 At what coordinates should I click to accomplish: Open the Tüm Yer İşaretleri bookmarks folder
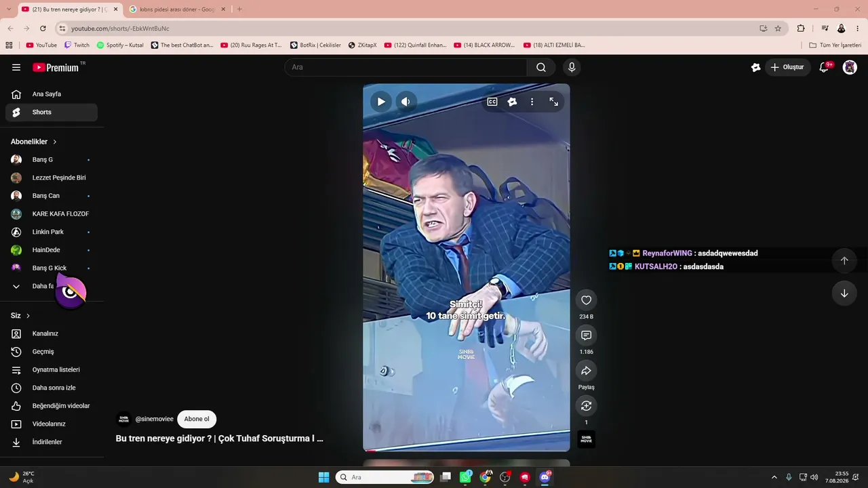(835, 45)
